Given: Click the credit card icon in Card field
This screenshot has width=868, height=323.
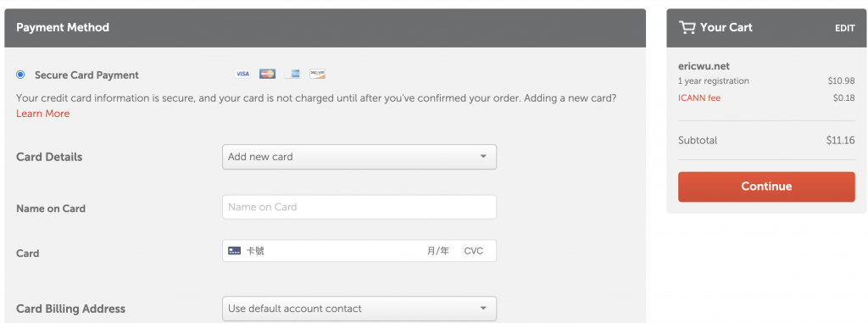Looking at the screenshot, I should pyautogui.click(x=234, y=251).
